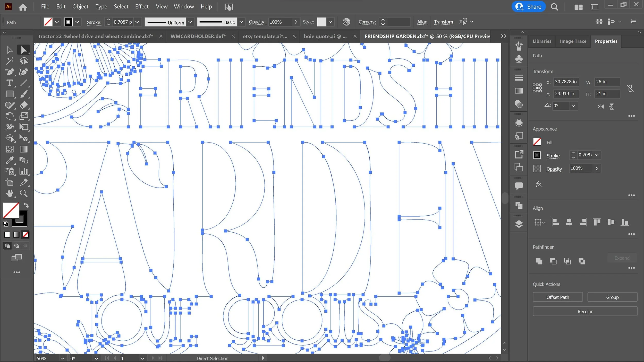The image size is (644, 362).
Task: Switch to Libraries panel tab
Action: point(542,41)
